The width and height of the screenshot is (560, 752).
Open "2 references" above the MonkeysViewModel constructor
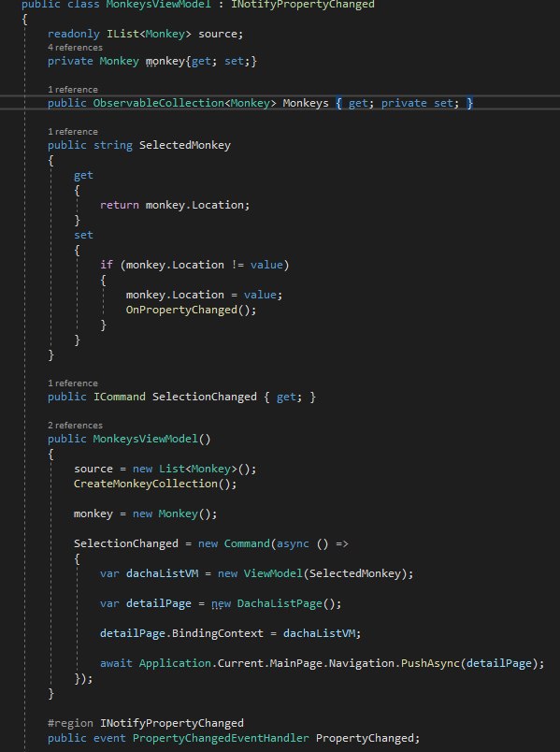tap(75, 426)
